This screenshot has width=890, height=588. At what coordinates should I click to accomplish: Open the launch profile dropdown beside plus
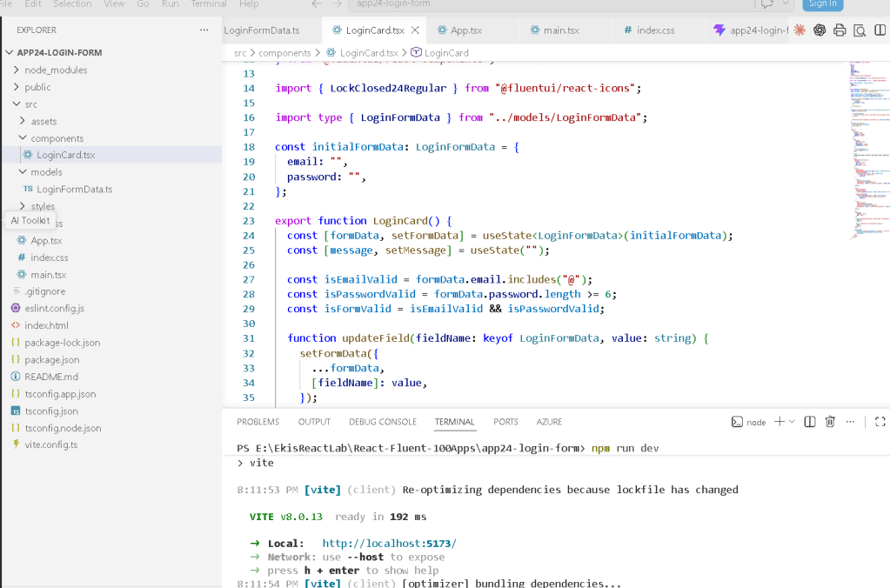(x=792, y=421)
